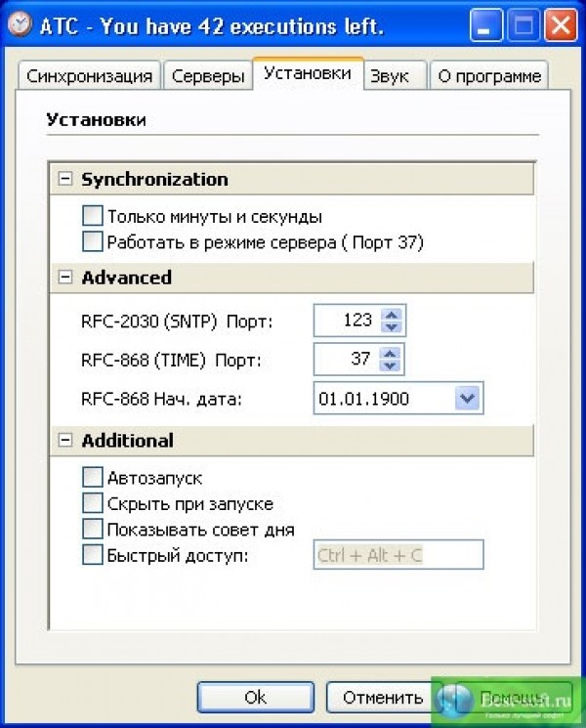Enable Работать в режиме сервера checkbox
The image size is (586, 728).
(x=93, y=241)
